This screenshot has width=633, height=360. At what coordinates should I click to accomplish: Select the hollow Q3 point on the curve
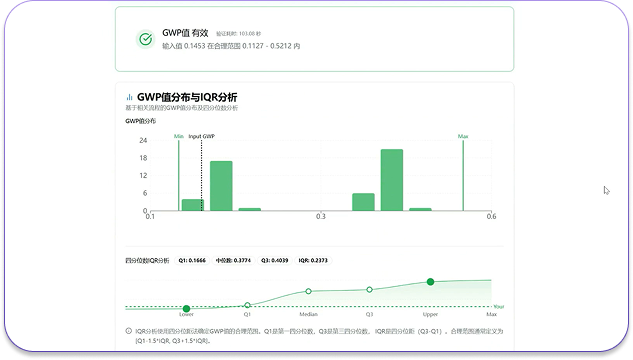369,290
